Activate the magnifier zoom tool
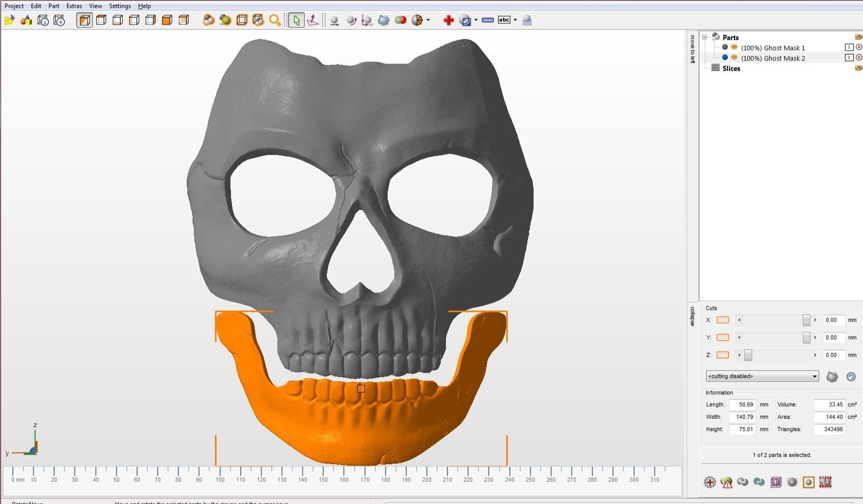The image size is (863, 504). pos(275,20)
